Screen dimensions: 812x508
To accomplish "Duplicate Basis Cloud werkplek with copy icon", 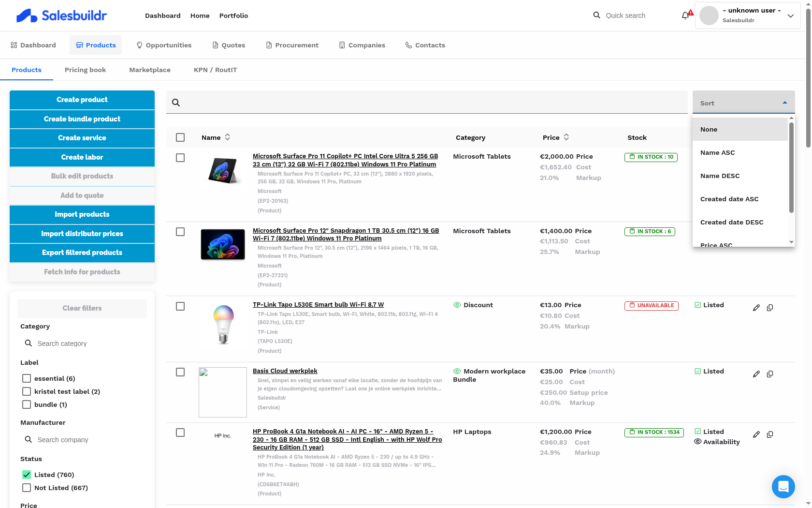I will point(770,374).
